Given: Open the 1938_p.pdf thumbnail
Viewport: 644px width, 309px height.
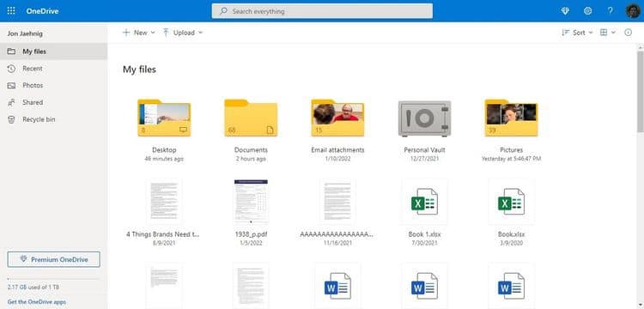Looking at the screenshot, I should pos(251,202).
